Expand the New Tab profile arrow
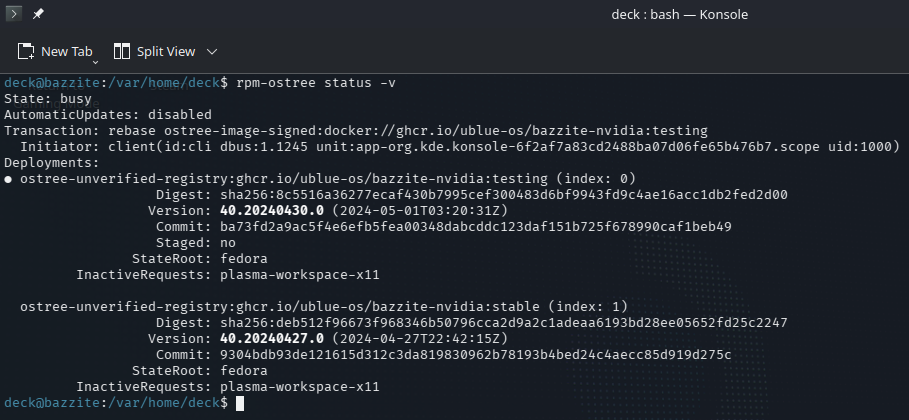The image size is (909, 420). click(x=95, y=61)
